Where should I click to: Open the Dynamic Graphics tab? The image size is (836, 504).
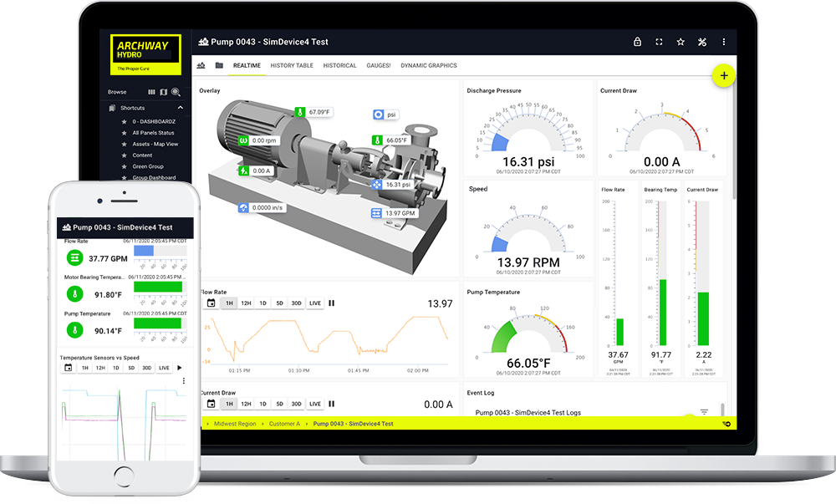click(427, 65)
